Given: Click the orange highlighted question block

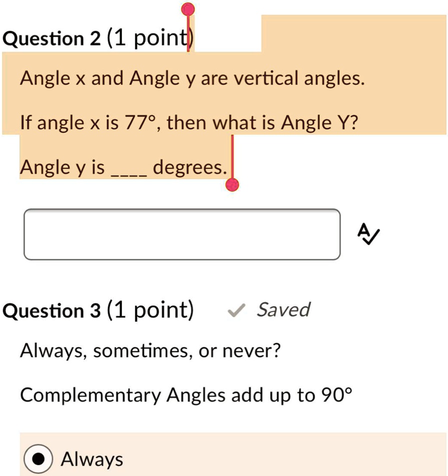Looking at the screenshot, I should pyautogui.click(x=200, y=100).
